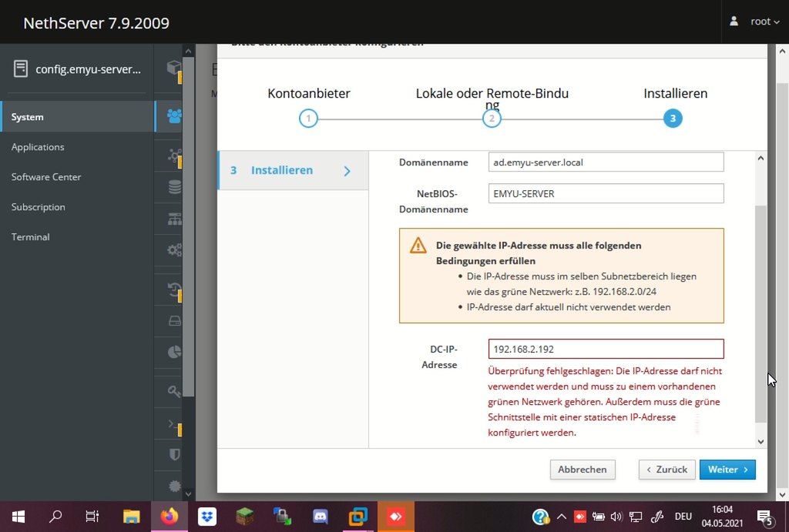Open the database stack icon
789x532 pixels.
pos(174,187)
